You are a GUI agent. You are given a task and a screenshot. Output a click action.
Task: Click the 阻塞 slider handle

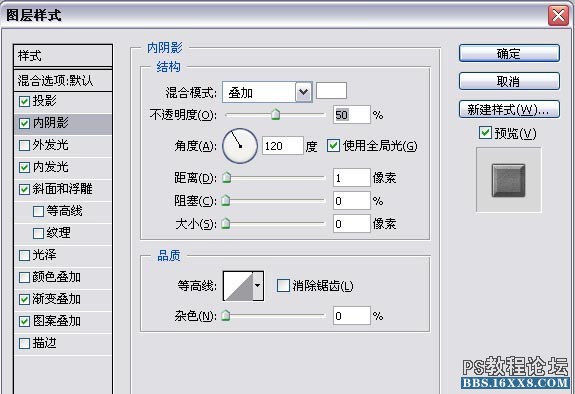click(x=226, y=201)
